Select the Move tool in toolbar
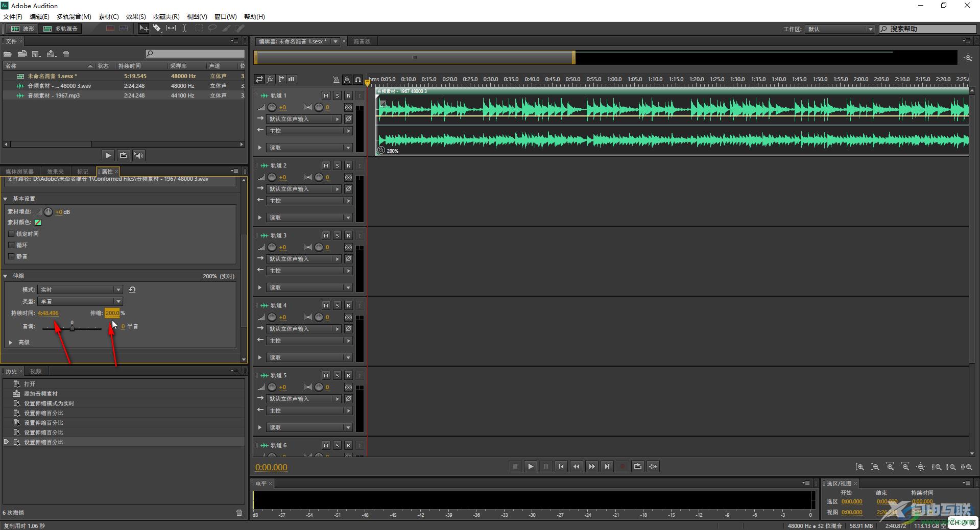Viewport: 980px width, 530px height. point(144,29)
